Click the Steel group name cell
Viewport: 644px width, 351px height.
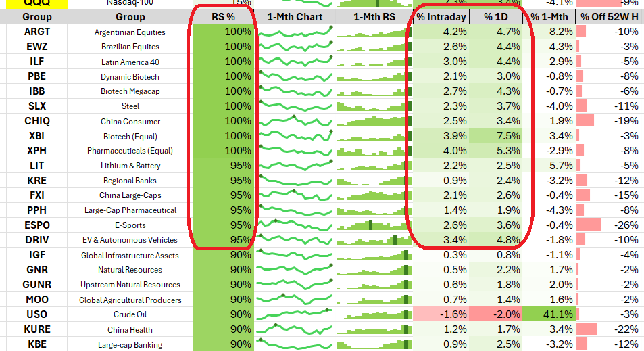(130, 106)
